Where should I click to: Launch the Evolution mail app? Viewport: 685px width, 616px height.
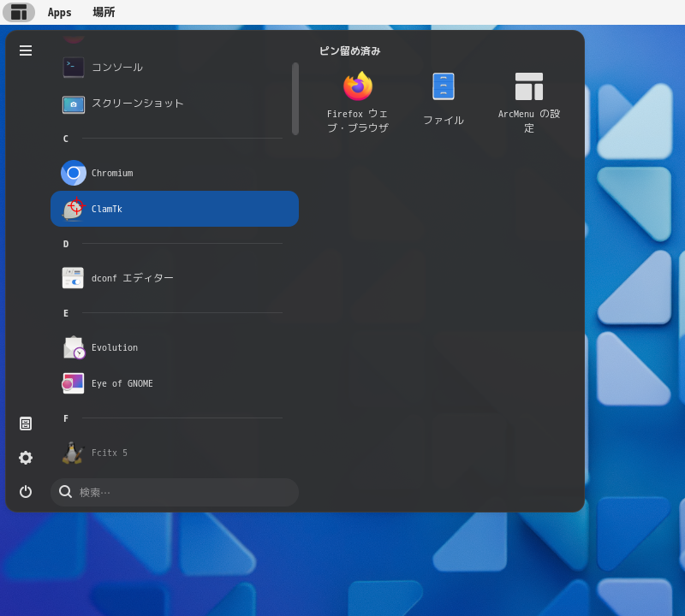pos(175,347)
